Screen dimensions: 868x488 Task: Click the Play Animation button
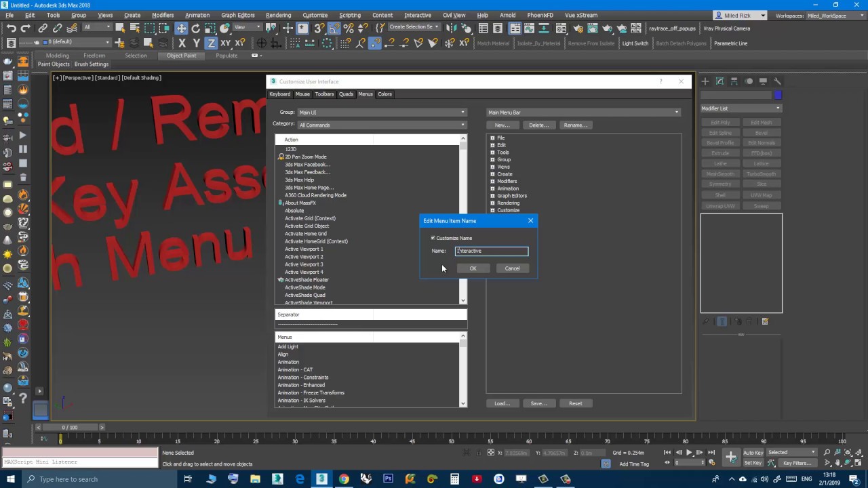(689, 452)
